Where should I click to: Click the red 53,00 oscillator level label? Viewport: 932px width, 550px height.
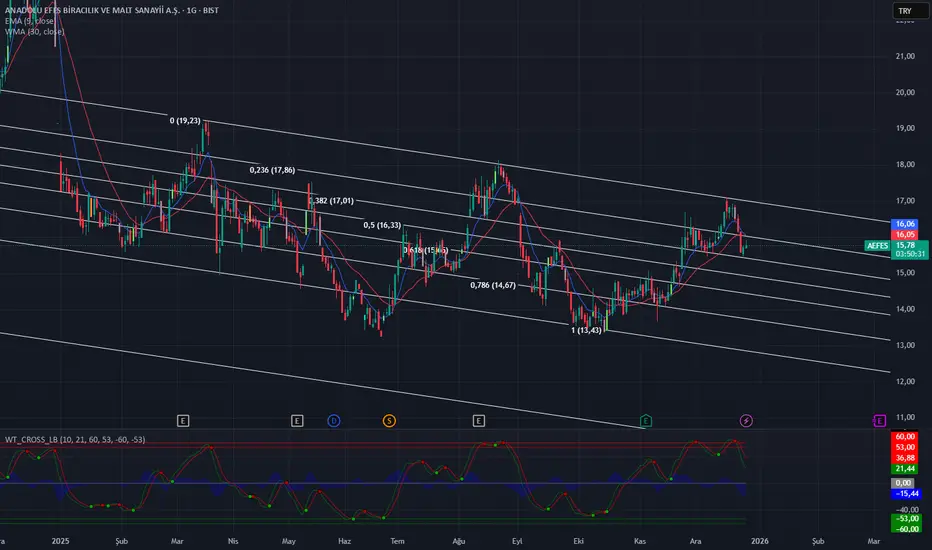(905, 447)
